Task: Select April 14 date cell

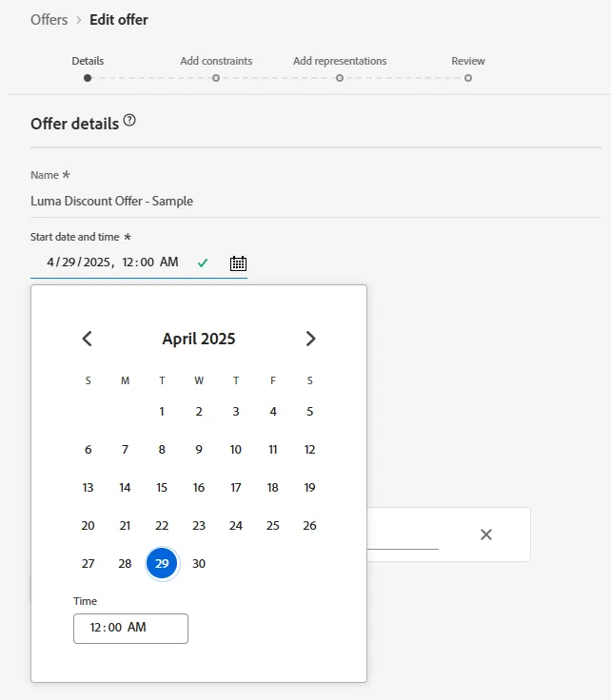Action: [x=125, y=487]
